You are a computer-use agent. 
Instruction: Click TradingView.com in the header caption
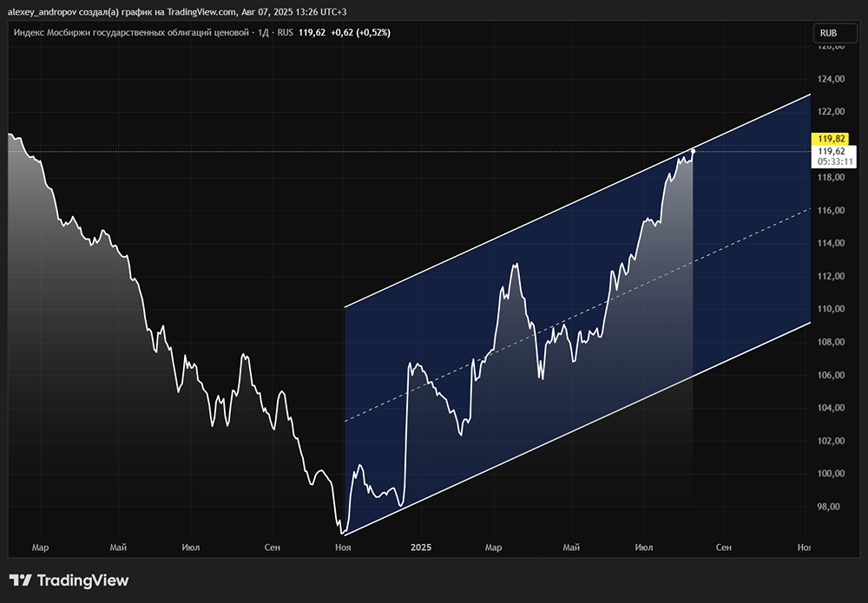202,11
